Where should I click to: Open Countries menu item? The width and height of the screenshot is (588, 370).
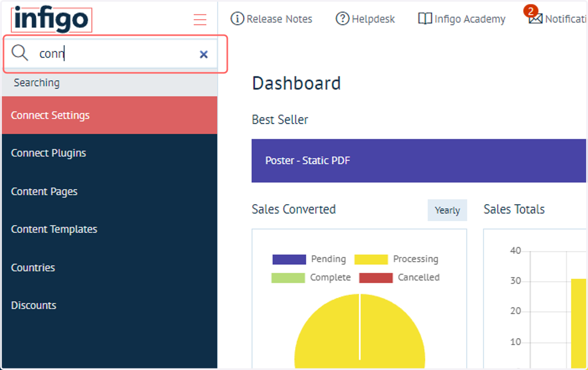click(x=110, y=268)
